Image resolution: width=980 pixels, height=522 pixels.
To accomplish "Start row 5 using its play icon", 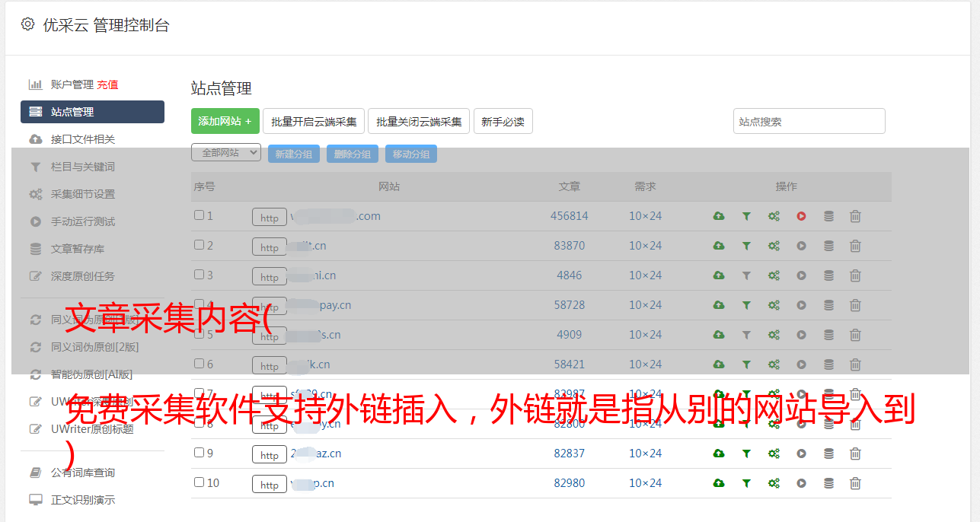I will click(x=801, y=335).
